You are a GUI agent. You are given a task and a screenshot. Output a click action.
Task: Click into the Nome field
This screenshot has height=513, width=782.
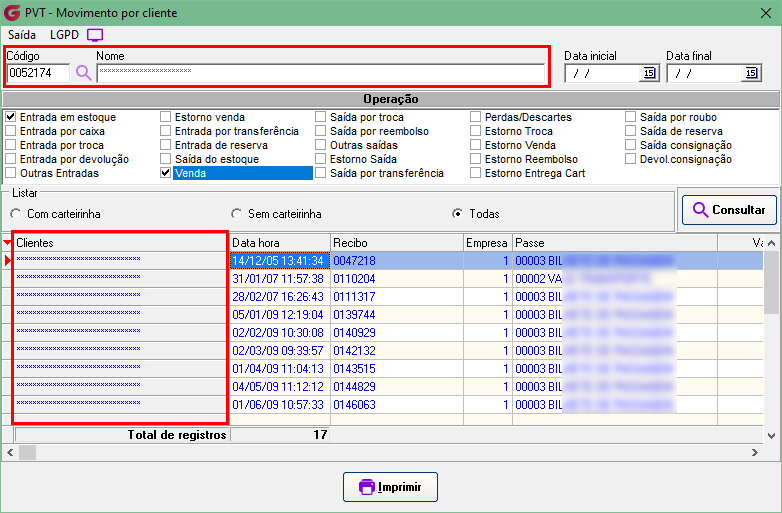(x=321, y=73)
